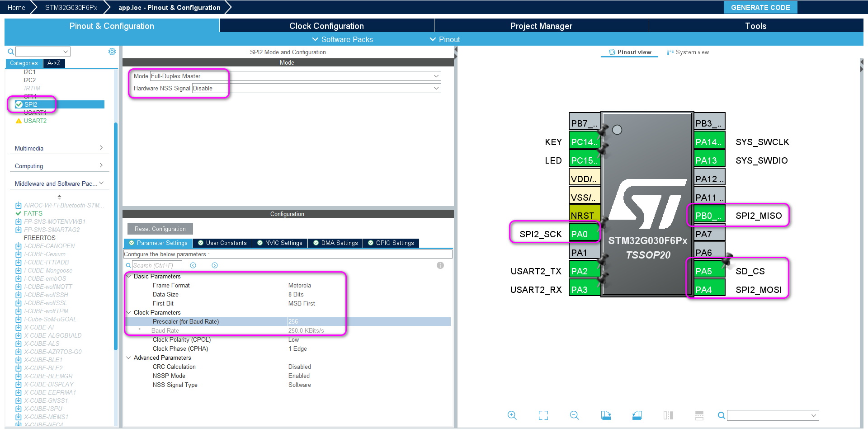Click the category search magnifier icon
Screen dimensions: 868x433
point(11,52)
